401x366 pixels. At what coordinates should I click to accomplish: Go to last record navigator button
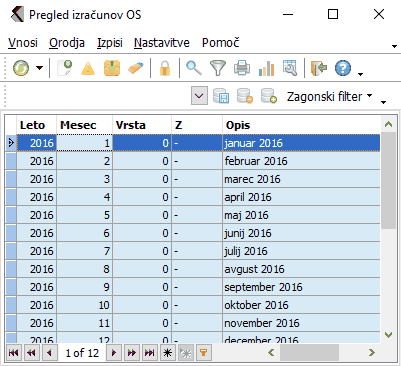coord(150,353)
